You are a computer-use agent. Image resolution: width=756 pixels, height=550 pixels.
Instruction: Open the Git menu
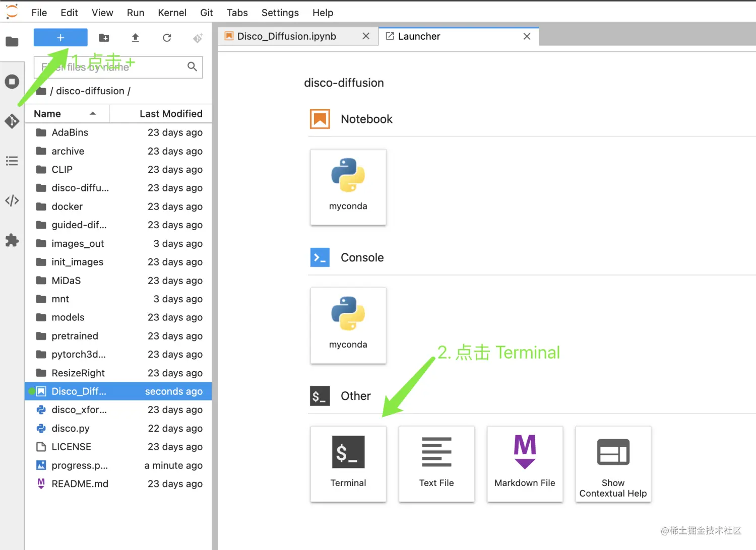[207, 13]
